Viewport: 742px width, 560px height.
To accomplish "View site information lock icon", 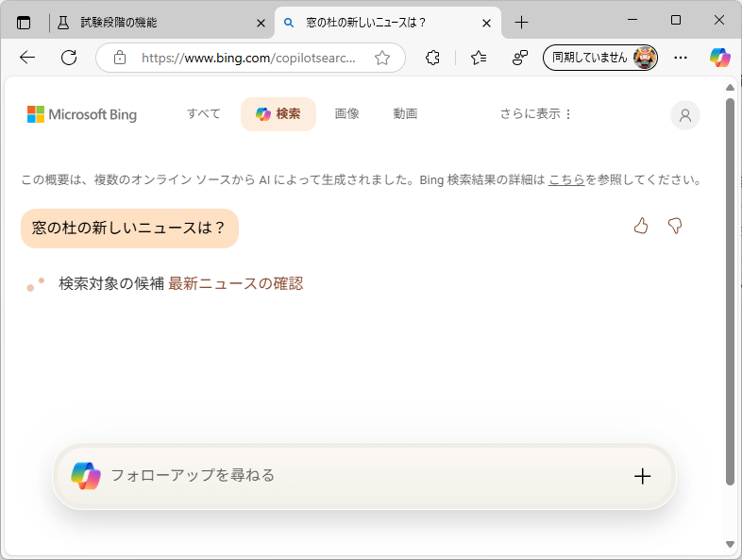I will click(120, 58).
